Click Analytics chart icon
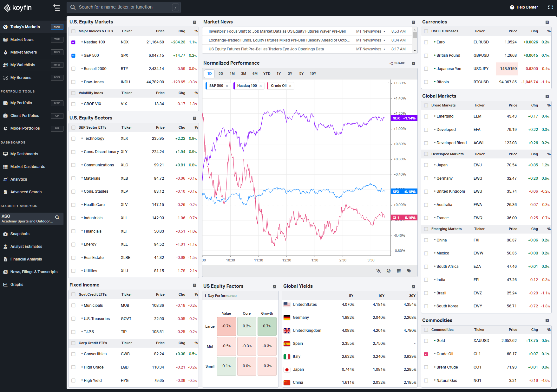557x392 pixels. click(x=5, y=179)
